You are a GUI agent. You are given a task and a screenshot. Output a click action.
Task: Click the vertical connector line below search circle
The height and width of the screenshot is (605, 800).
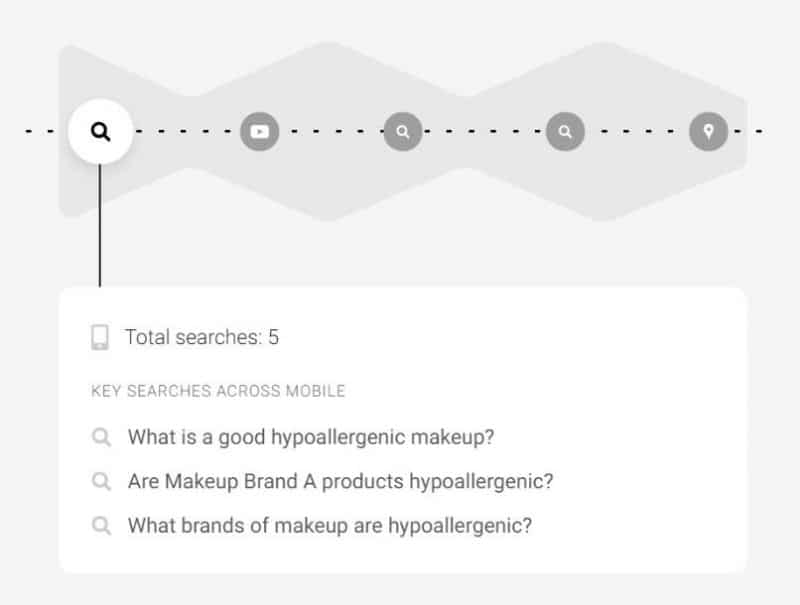100,225
